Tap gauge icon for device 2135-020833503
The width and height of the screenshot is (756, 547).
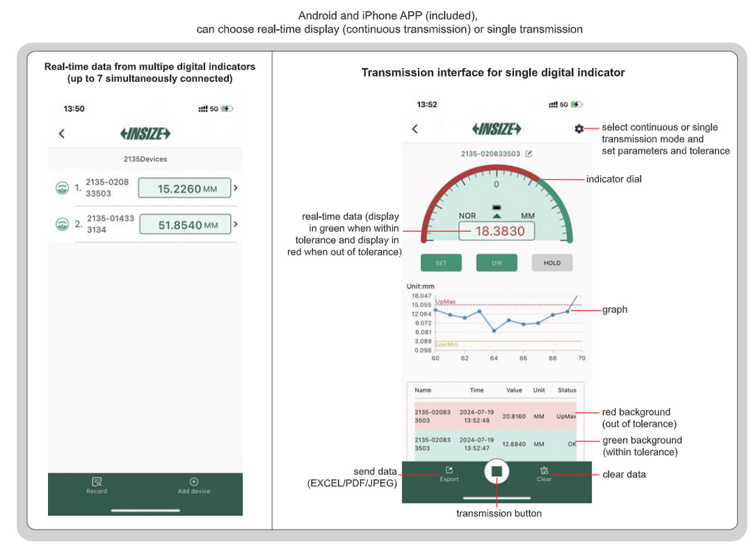pyautogui.click(x=62, y=188)
